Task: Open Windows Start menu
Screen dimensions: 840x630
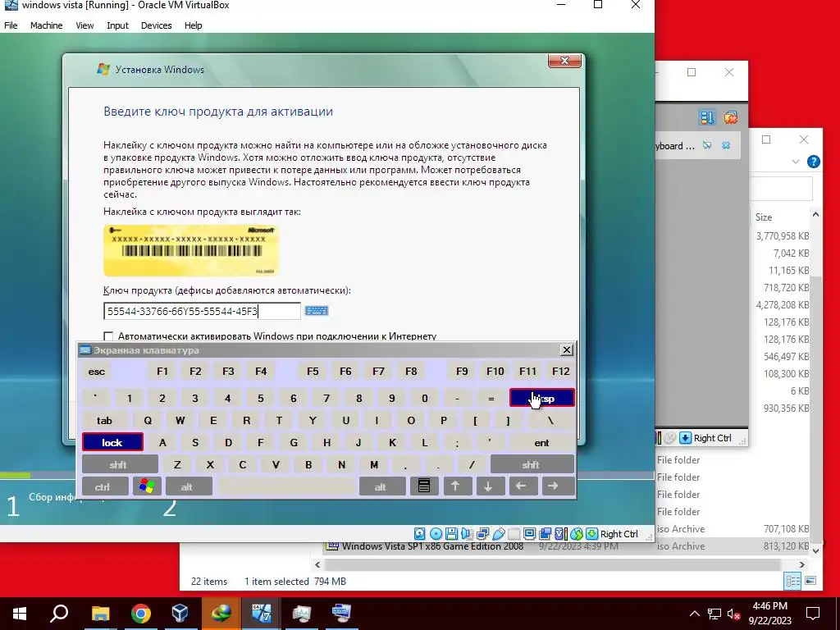Action: [x=20, y=613]
